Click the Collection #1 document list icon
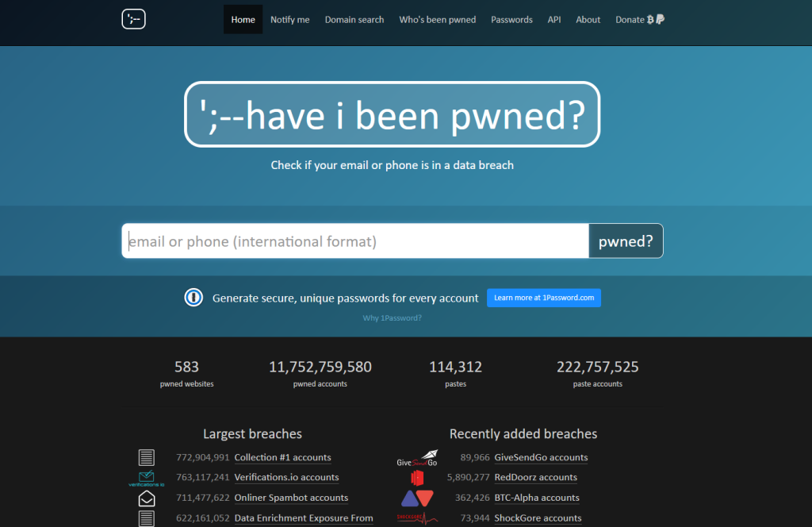812x527 pixels. pyautogui.click(x=147, y=457)
